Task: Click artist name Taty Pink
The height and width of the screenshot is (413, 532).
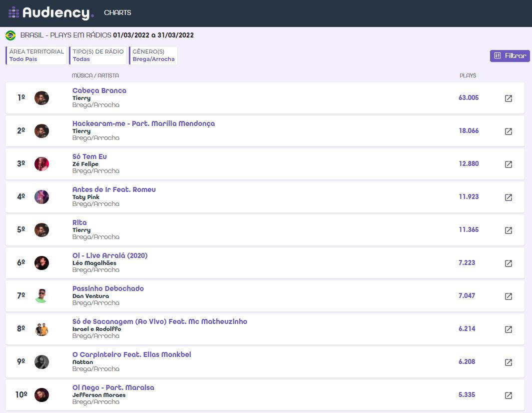Action: point(86,197)
